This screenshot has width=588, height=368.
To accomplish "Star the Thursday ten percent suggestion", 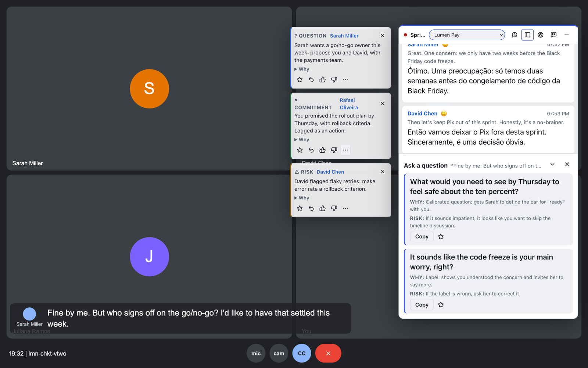I will (x=441, y=237).
